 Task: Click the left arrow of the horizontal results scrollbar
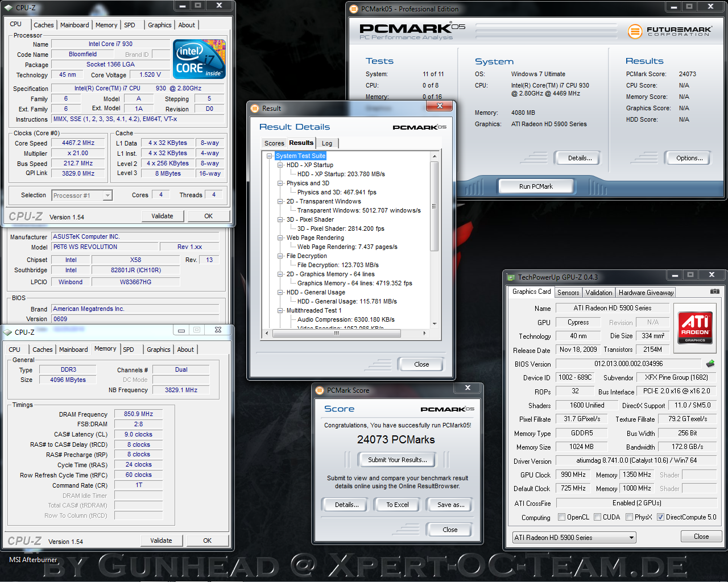click(x=267, y=334)
